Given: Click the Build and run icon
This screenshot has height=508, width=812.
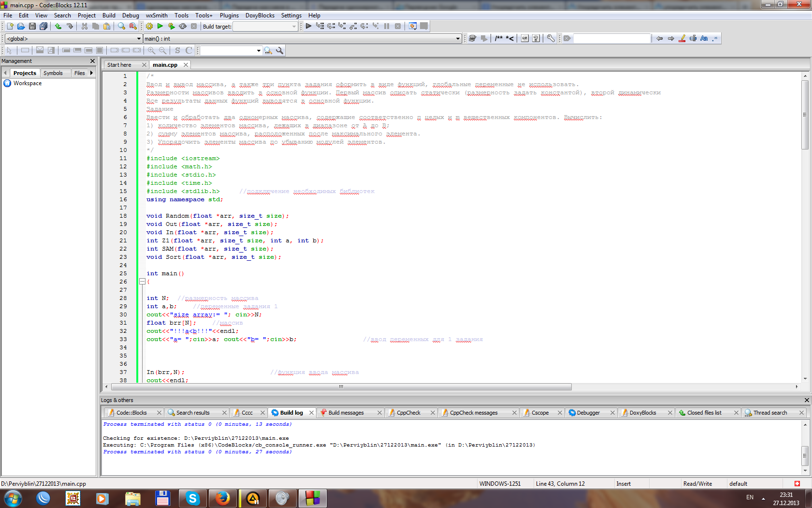Looking at the screenshot, I should pyautogui.click(x=171, y=26).
